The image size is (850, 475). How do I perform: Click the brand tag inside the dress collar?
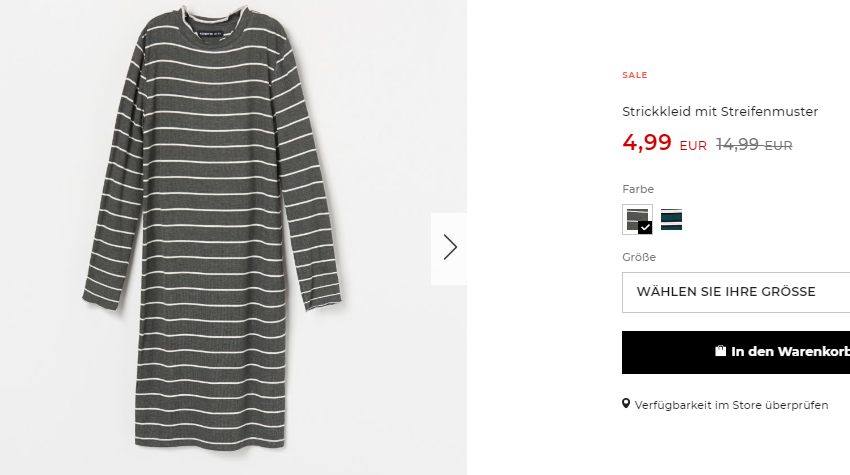210,33
